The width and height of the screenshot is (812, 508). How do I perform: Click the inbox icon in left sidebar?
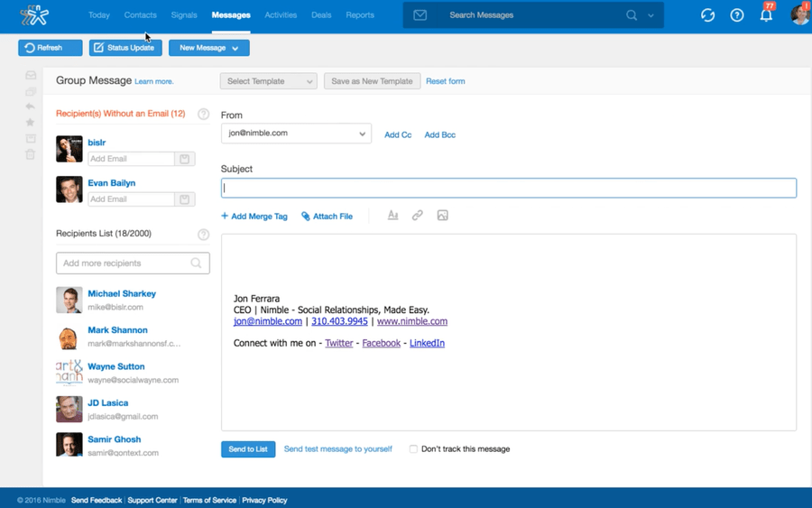(x=31, y=76)
